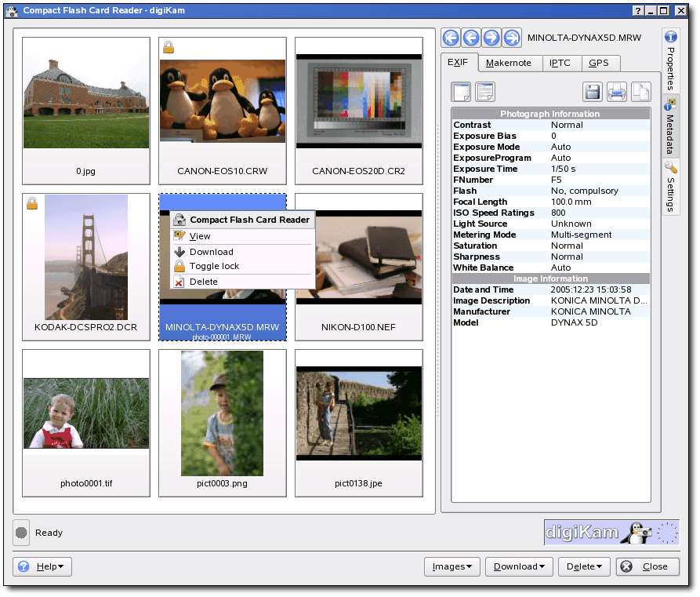Select Toggle lock in the context menu
This screenshot has width=700, height=597.
[242, 266]
